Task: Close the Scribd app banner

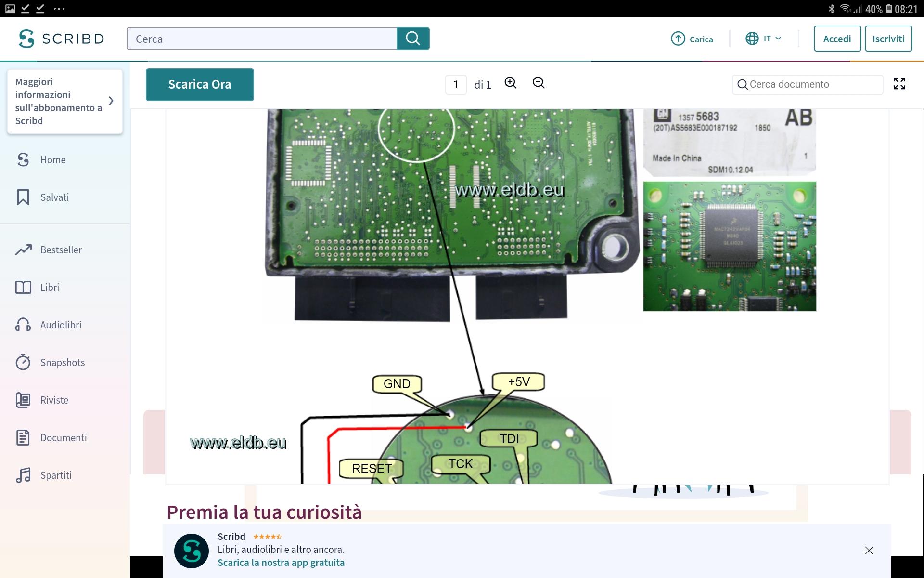Action: tap(869, 550)
